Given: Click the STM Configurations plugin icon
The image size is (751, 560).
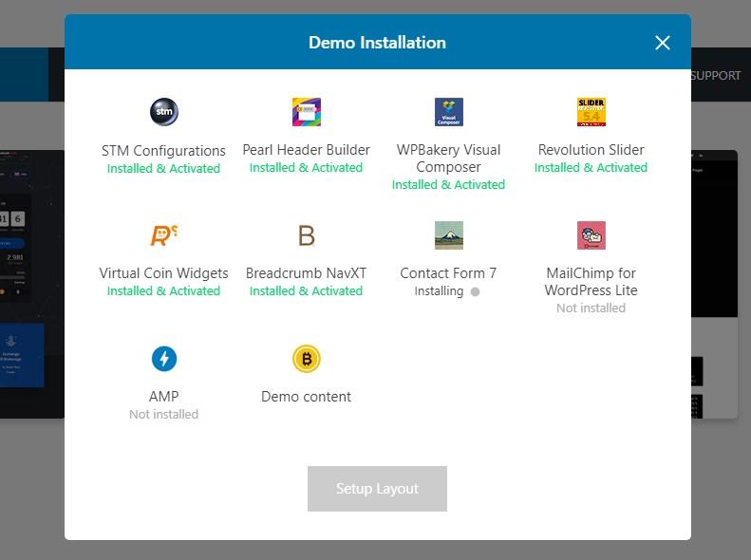Looking at the screenshot, I should (x=163, y=112).
